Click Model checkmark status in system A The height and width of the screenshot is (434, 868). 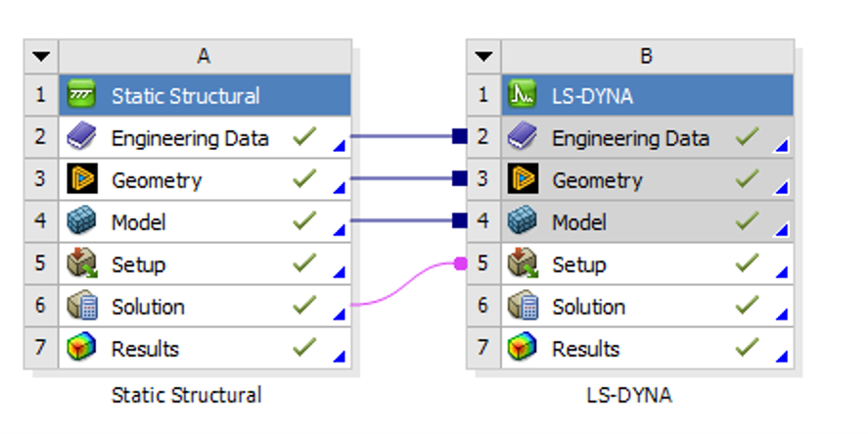304,220
